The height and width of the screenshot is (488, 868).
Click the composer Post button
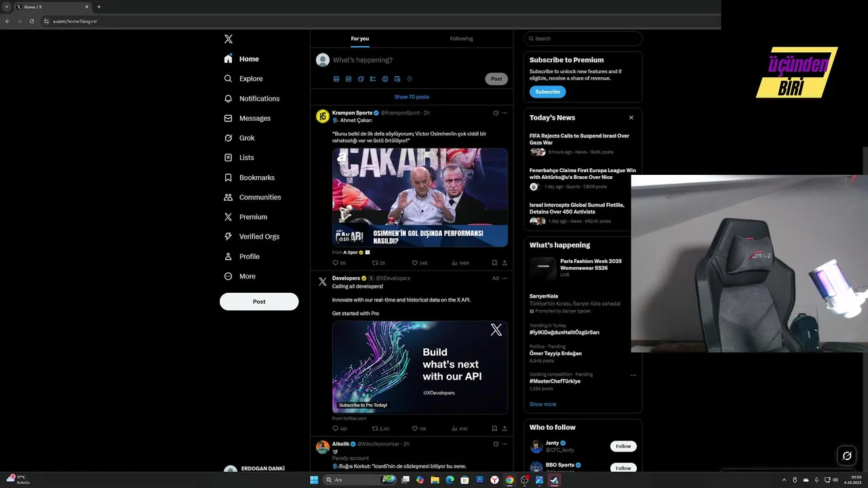click(x=496, y=79)
